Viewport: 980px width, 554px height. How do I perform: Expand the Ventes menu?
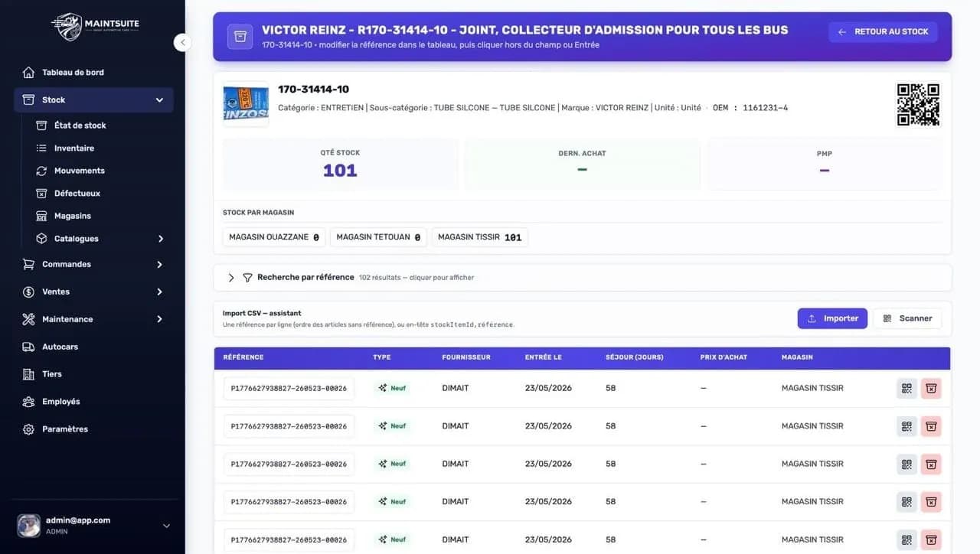tap(159, 292)
